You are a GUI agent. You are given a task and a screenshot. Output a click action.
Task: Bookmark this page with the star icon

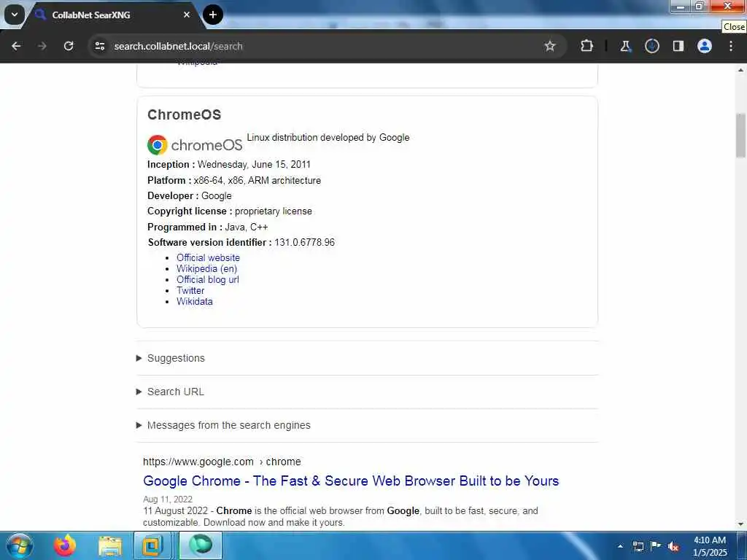point(550,46)
